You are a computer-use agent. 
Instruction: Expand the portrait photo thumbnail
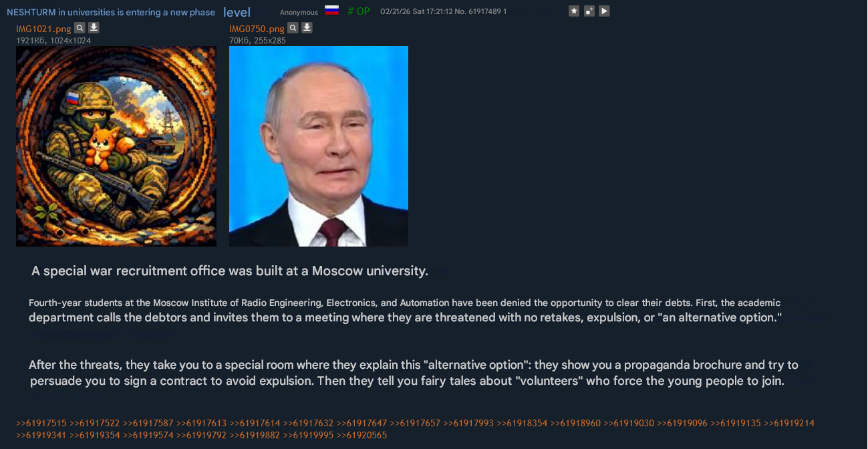pyautogui.click(x=319, y=146)
